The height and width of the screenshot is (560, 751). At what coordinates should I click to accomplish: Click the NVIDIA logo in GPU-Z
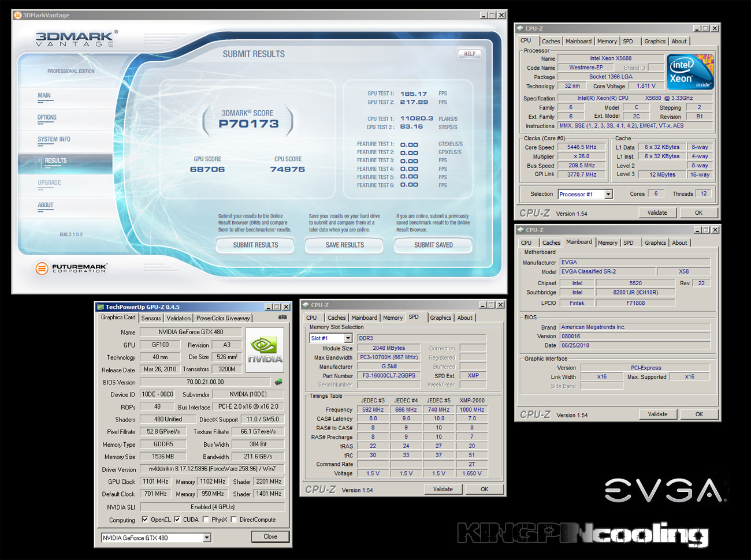[265, 350]
